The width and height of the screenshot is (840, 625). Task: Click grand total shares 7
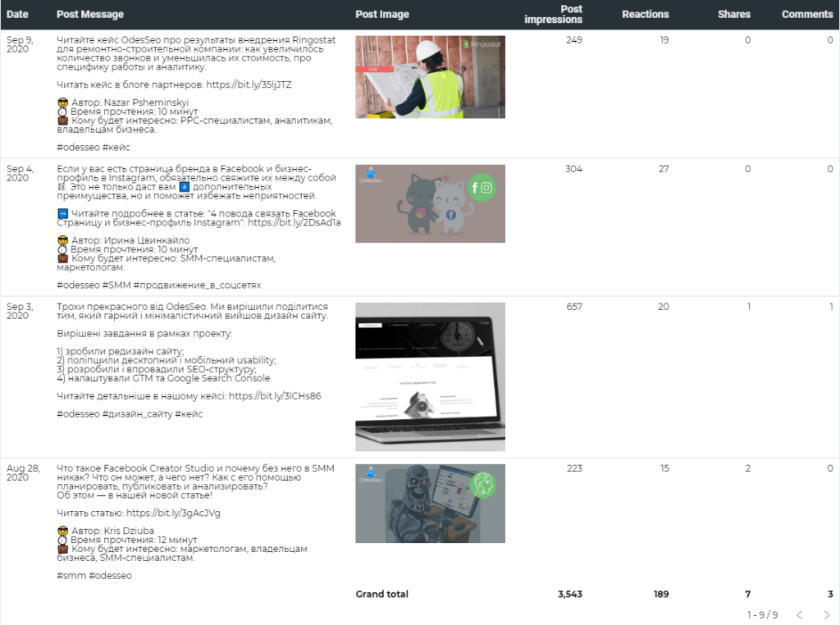tap(748, 594)
